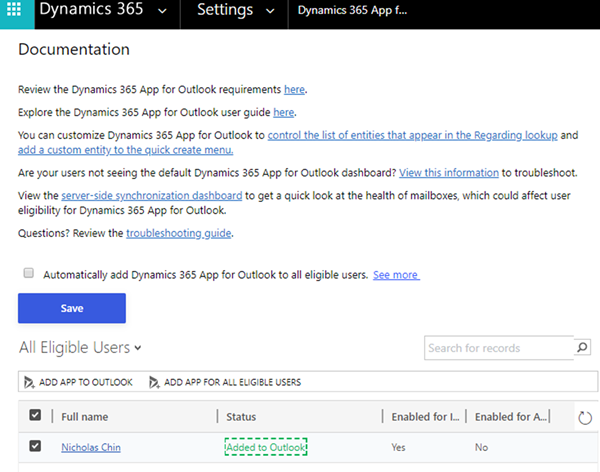Sort by the Full name column header

tap(85, 416)
